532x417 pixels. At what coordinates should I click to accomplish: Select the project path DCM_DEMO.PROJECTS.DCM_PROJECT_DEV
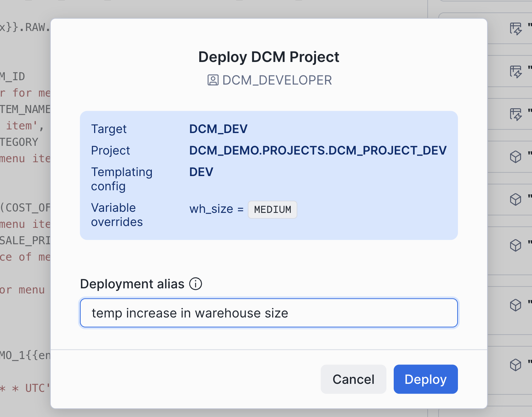318,150
